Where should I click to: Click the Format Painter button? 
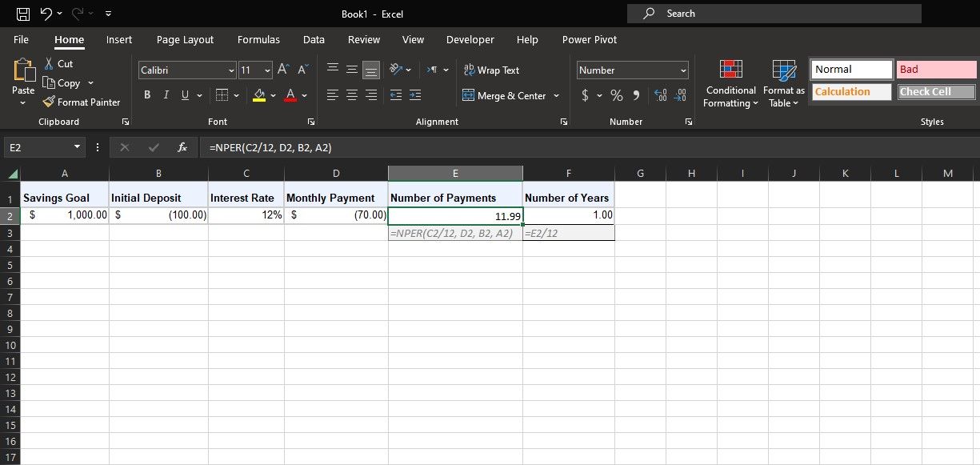coord(82,102)
